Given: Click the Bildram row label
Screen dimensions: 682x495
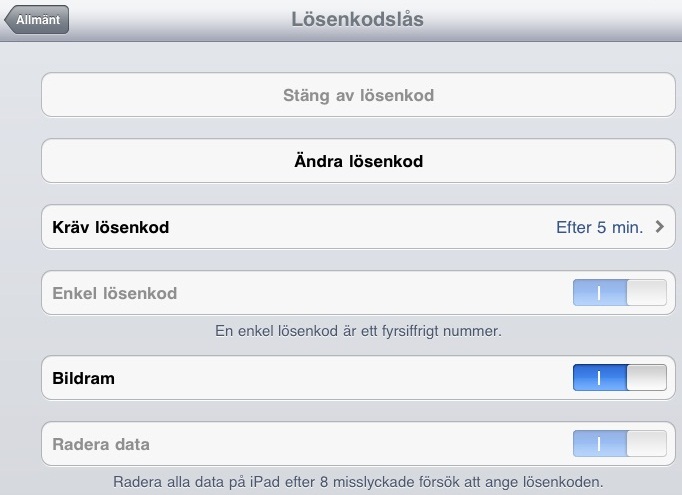Looking at the screenshot, I should 84,379.
